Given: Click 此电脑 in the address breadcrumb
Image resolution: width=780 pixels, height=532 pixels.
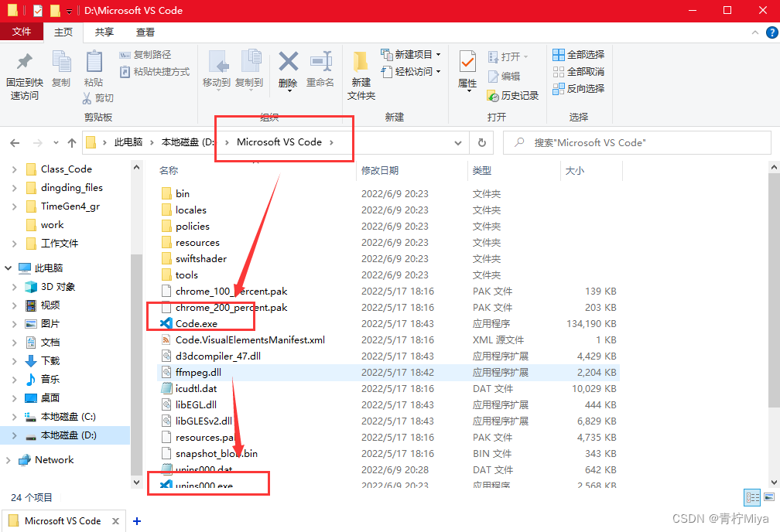Looking at the screenshot, I should 128,142.
